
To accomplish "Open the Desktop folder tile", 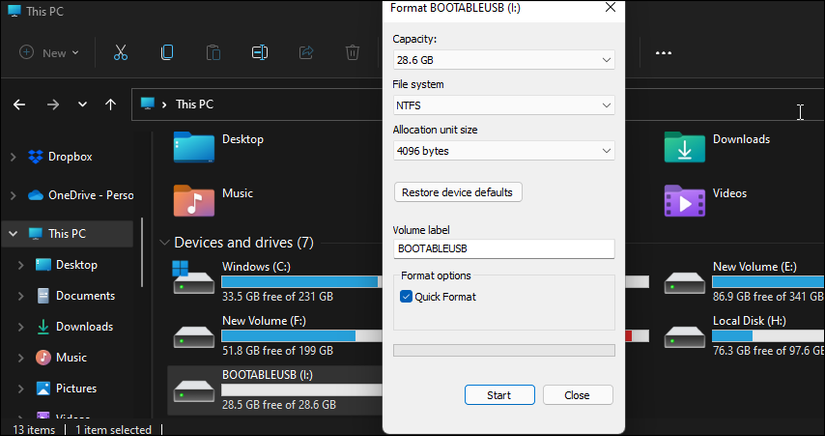I will point(218,147).
